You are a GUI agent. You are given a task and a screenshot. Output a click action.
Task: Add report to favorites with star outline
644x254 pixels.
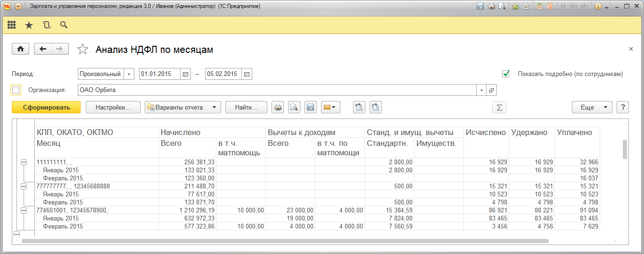pos(83,49)
